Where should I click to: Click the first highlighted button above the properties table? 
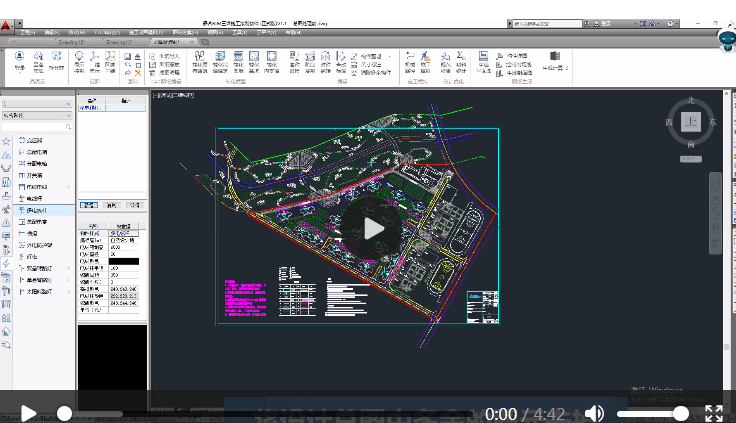(89, 205)
